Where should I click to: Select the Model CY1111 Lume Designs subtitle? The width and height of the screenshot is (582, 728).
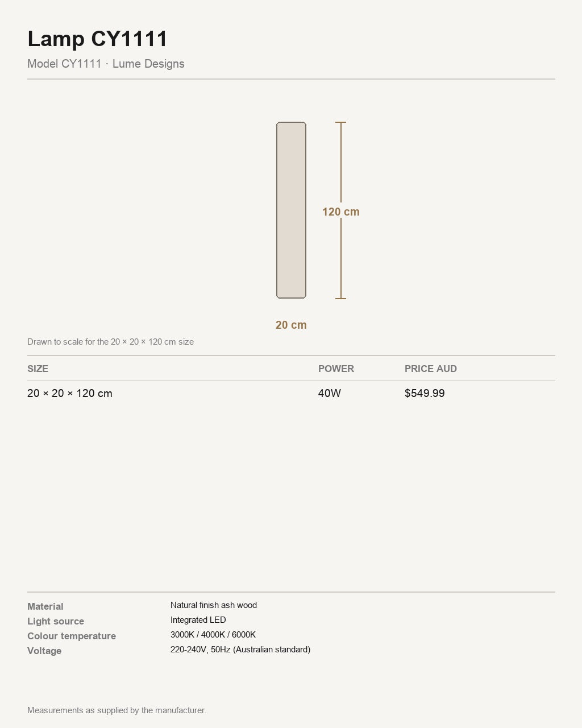pos(106,64)
